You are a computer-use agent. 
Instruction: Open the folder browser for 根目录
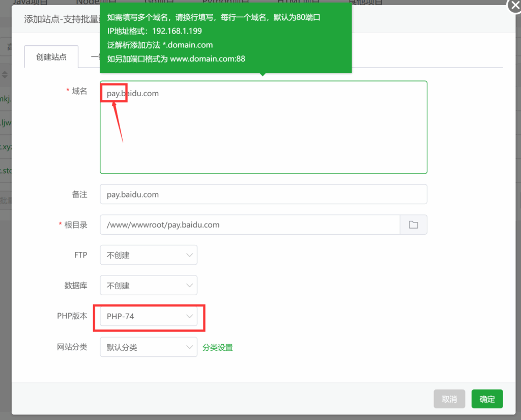coord(414,225)
